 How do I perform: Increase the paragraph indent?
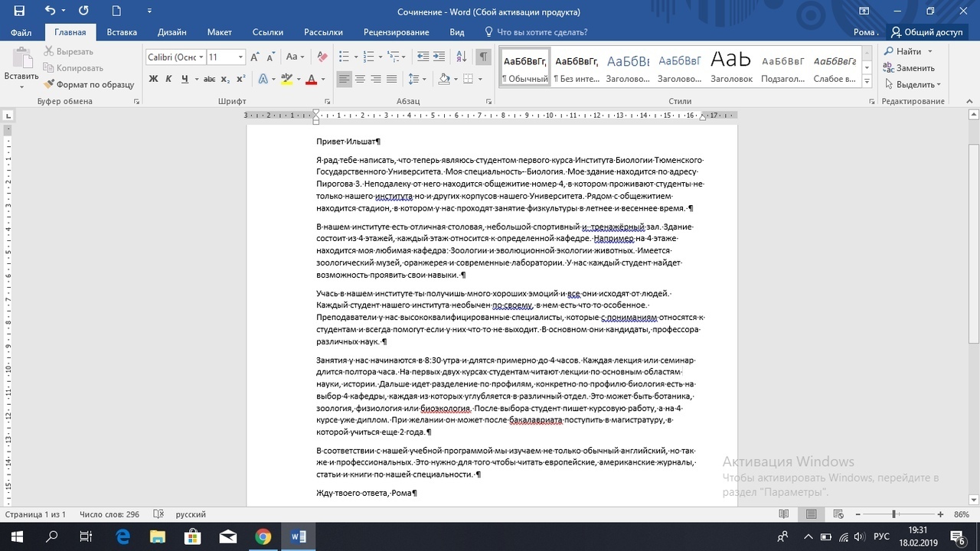pyautogui.click(x=439, y=57)
